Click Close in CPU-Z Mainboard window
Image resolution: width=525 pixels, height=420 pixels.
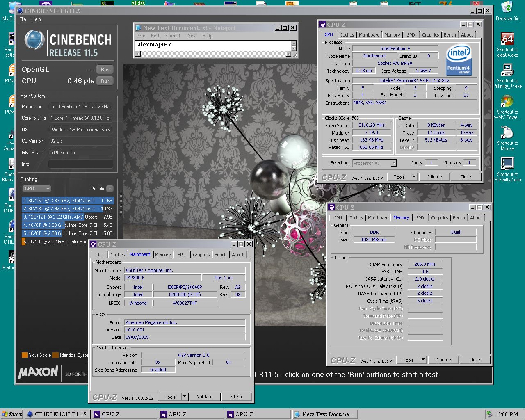coord(236,397)
